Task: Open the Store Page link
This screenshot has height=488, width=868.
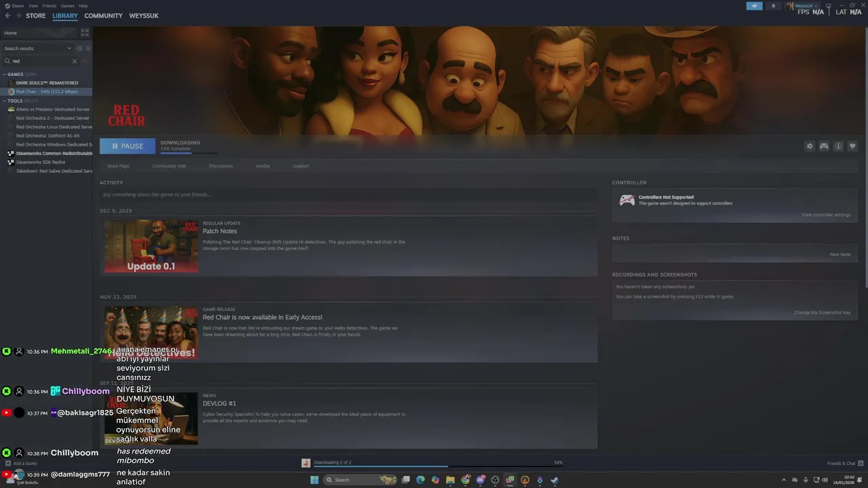Action: (x=118, y=166)
